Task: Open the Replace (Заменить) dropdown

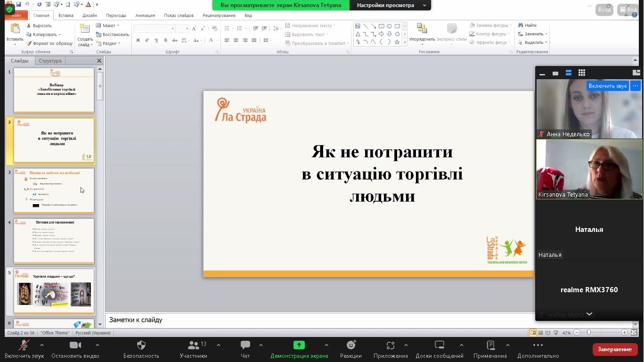Action: [532, 34]
